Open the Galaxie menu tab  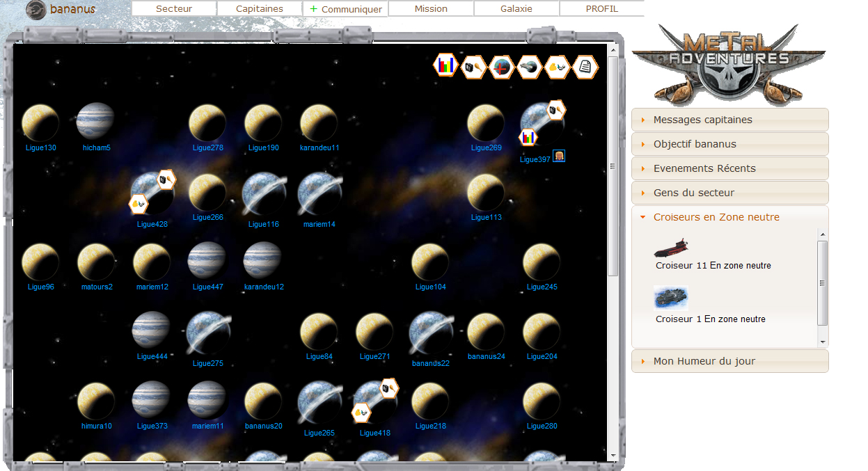[x=516, y=9]
